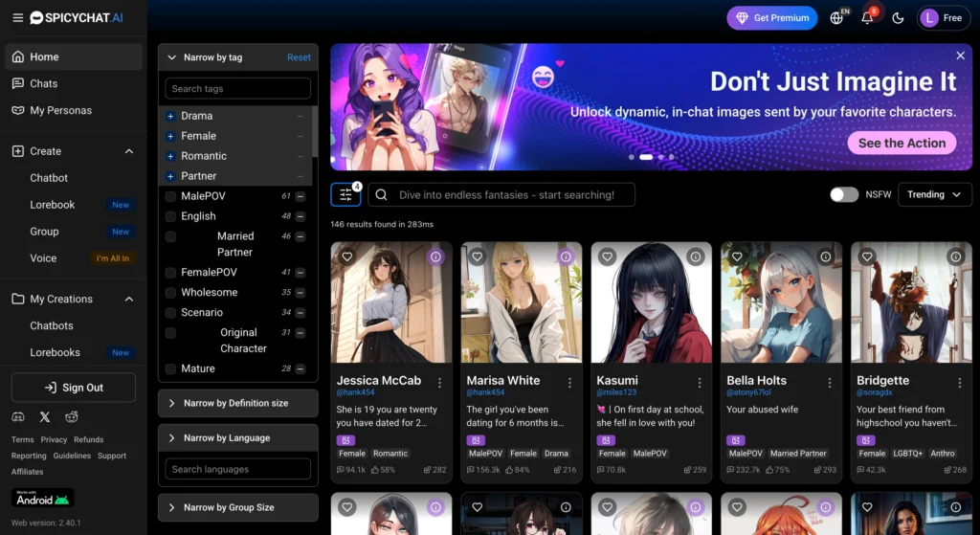Favorite the Kasumi card
Screen dimensions: 980x535
pyautogui.click(x=607, y=256)
